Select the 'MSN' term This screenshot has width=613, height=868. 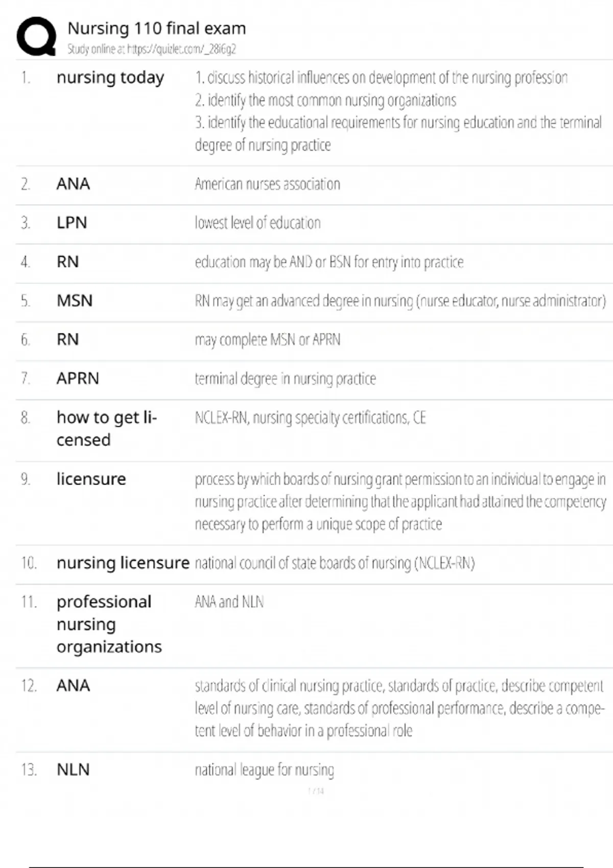click(x=75, y=300)
